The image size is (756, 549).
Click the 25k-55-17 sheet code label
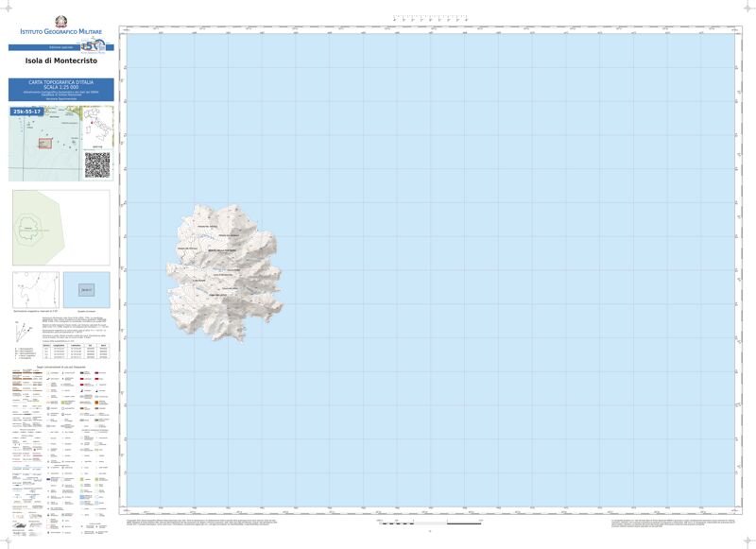26,112
